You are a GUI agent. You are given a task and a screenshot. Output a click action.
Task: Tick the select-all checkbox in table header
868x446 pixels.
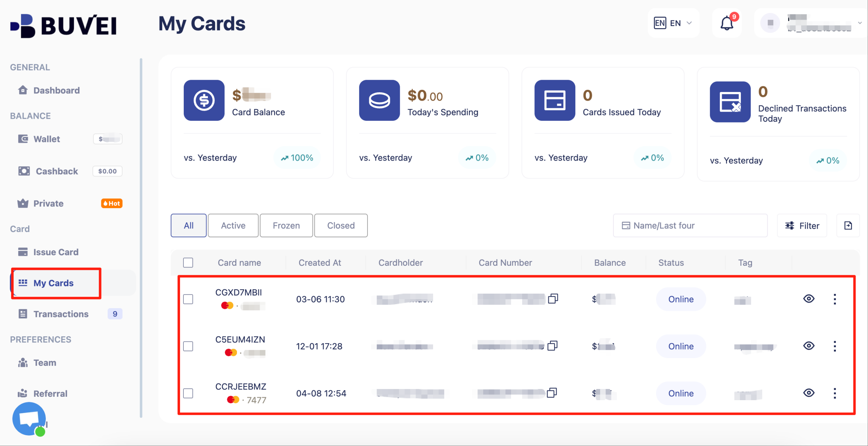tap(188, 263)
